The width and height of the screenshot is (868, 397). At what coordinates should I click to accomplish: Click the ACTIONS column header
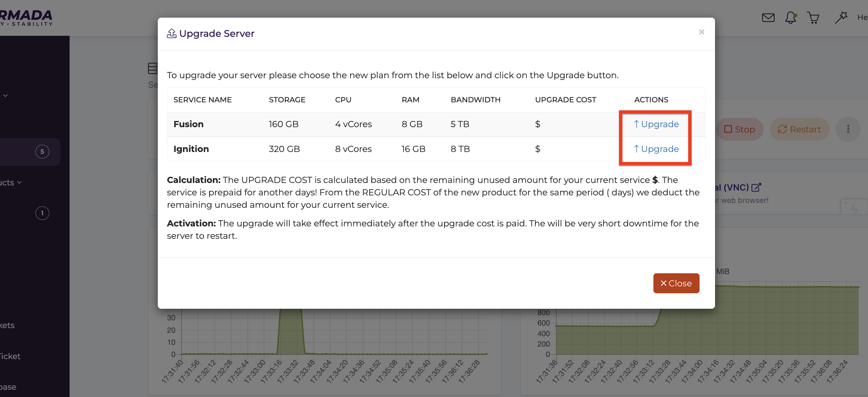tap(651, 100)
